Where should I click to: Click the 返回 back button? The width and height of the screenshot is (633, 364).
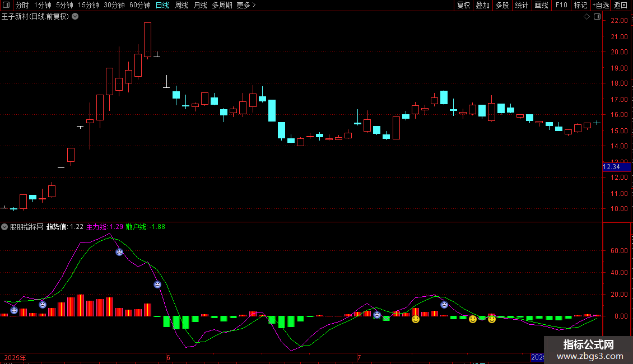[x=621, y=5]
